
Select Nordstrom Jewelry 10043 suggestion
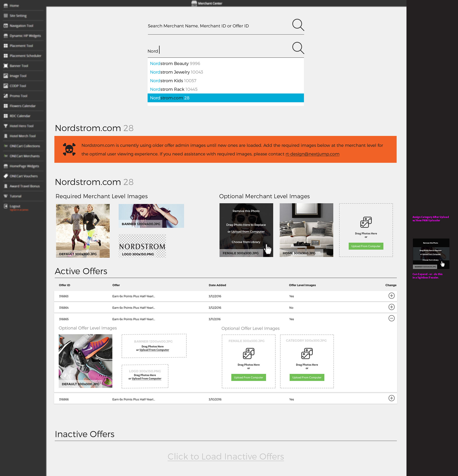coord(226,72)
